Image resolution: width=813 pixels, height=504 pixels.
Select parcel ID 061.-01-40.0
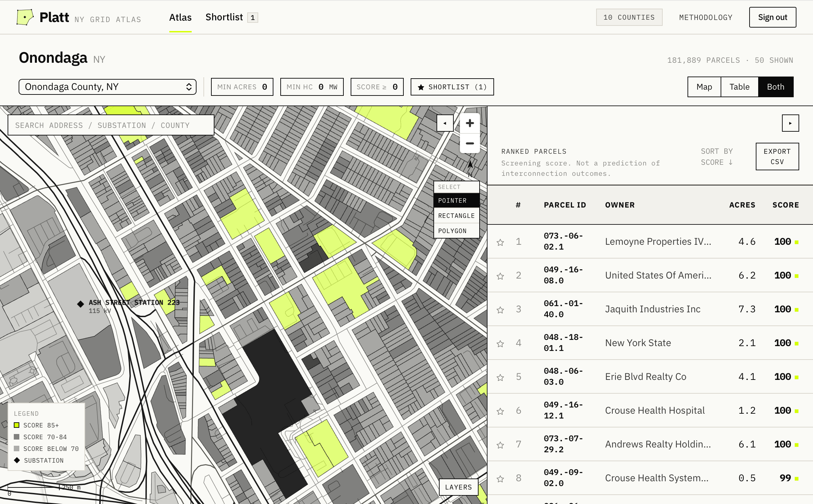click(x=563, y=309)
